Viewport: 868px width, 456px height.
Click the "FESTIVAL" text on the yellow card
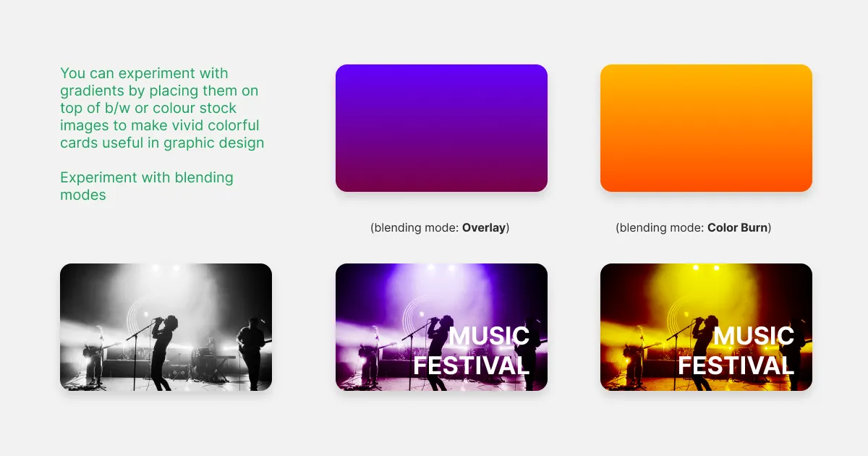(x=736, y=366)
